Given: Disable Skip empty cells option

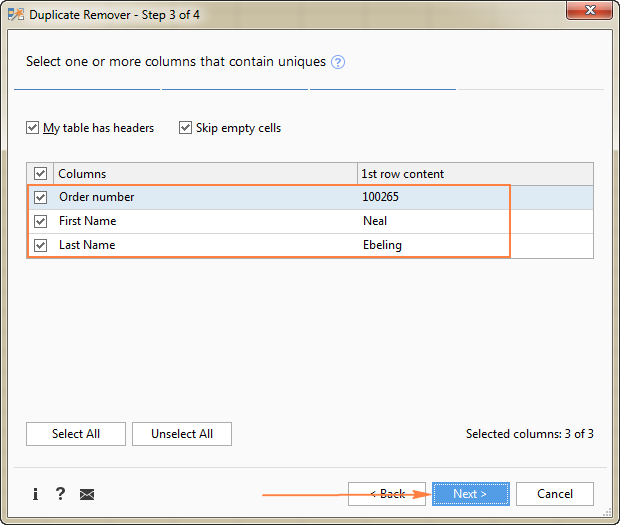Looking at the screenshot, I should tap(185, 128).
